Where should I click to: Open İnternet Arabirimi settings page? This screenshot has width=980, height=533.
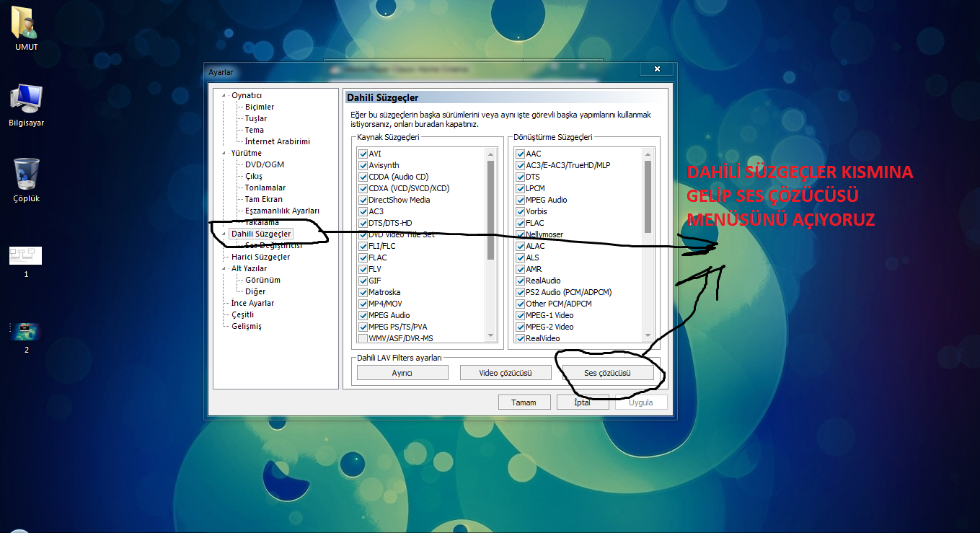point(278,141)
